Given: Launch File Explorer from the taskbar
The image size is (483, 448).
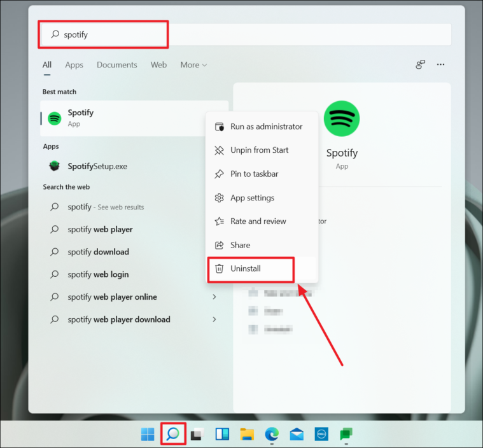Looking at the screenshot, I should (247, 434).
